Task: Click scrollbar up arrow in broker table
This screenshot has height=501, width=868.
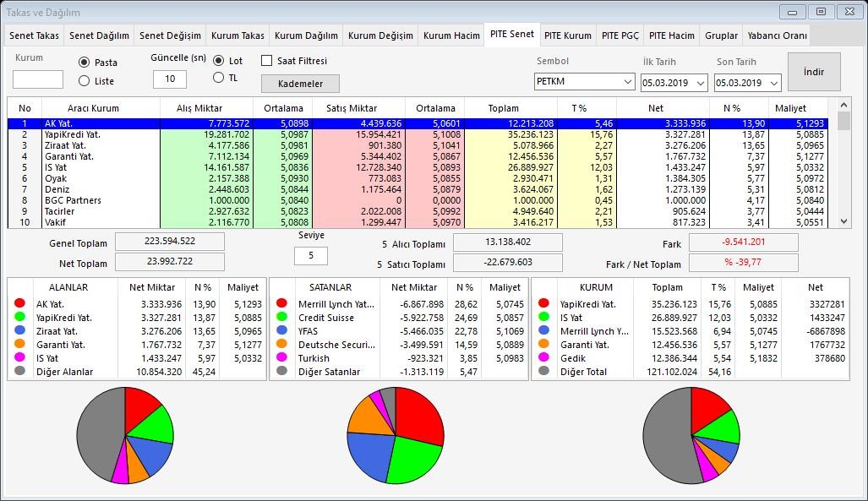Action: click(x=843, y=105)
